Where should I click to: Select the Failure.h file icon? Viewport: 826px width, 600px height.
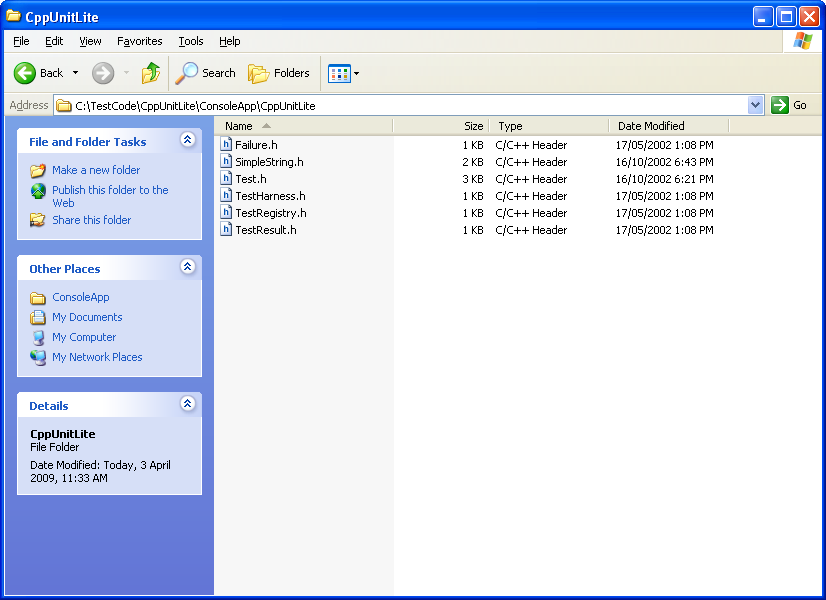[226, 144]
